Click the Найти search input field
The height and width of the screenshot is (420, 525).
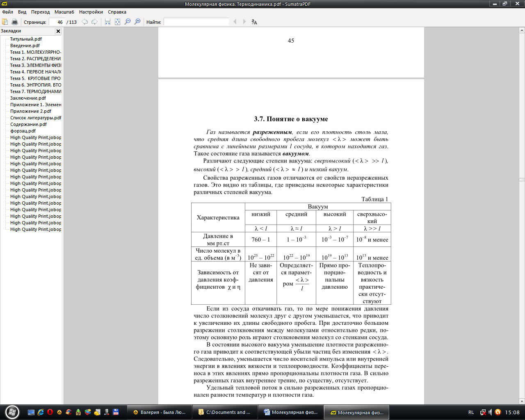click(x=196, y=22)
